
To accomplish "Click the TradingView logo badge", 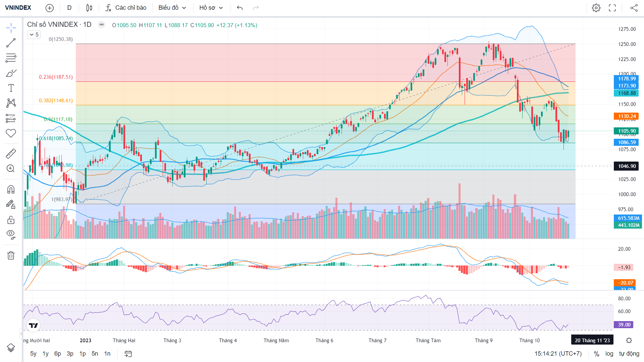I will 33,325.
